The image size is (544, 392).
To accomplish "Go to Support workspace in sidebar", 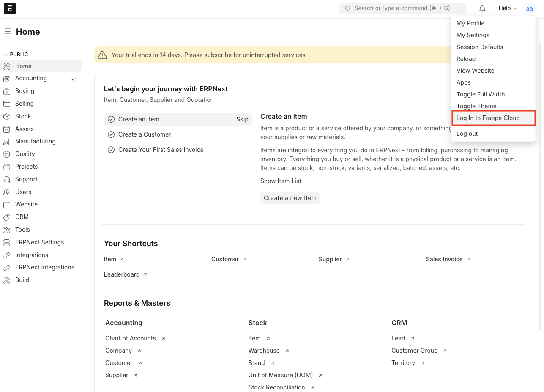I will [26, 179].
